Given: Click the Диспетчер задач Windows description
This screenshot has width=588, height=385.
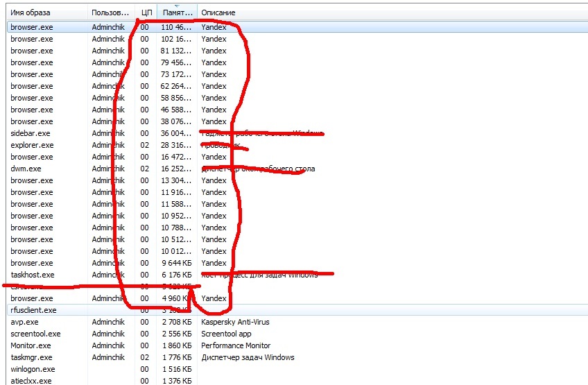Looking at the screenshot, I should (x=248, y=357).
